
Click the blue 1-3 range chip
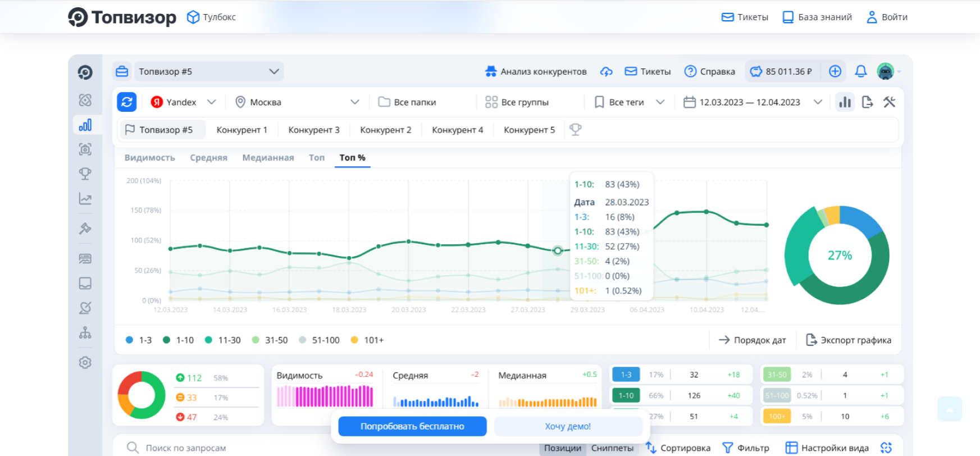(x=626, y=375)
